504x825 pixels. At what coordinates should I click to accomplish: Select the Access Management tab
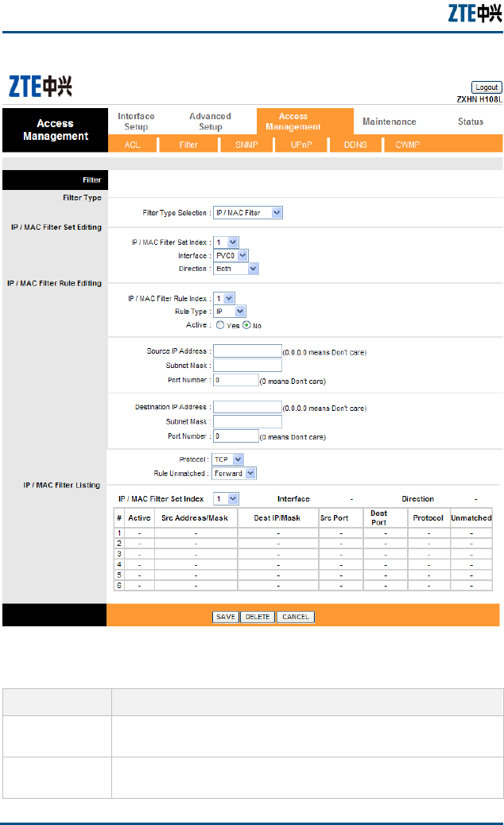293,122
